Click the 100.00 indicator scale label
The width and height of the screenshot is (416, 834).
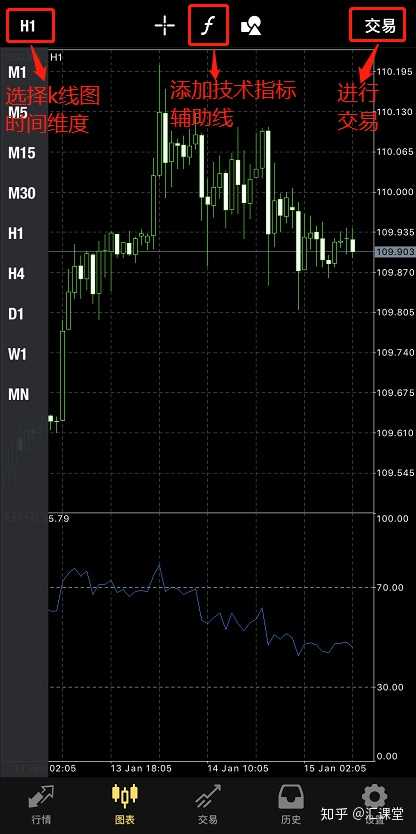point(393,519)
